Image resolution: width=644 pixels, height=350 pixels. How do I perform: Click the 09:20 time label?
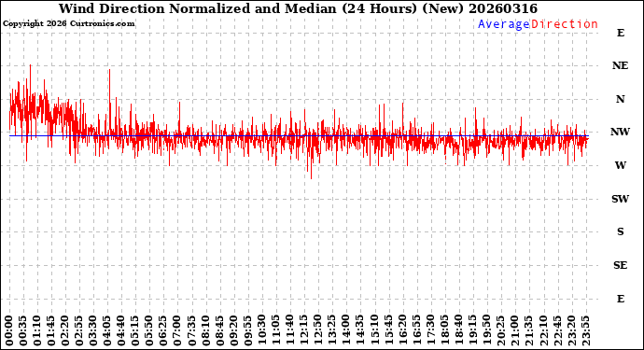[234, 330]
